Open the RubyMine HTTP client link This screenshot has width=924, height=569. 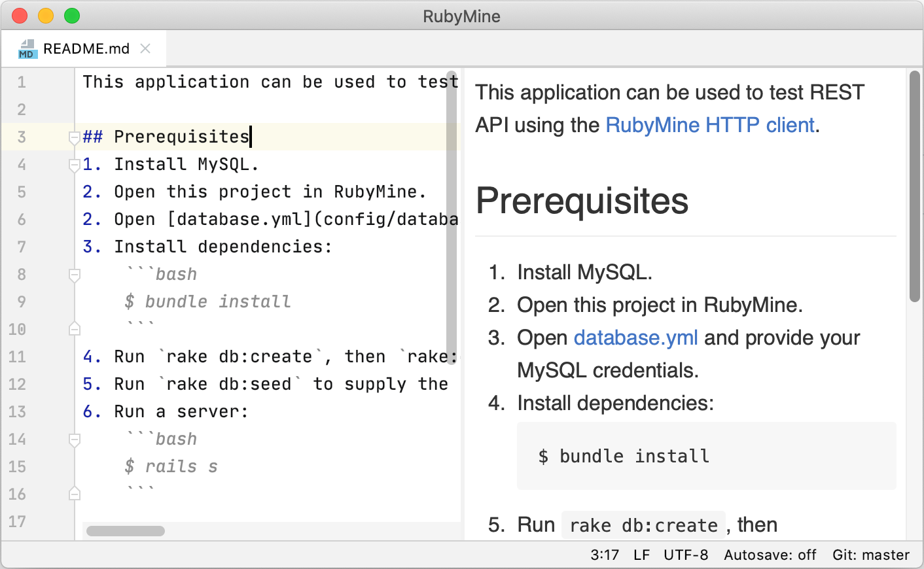709,125
